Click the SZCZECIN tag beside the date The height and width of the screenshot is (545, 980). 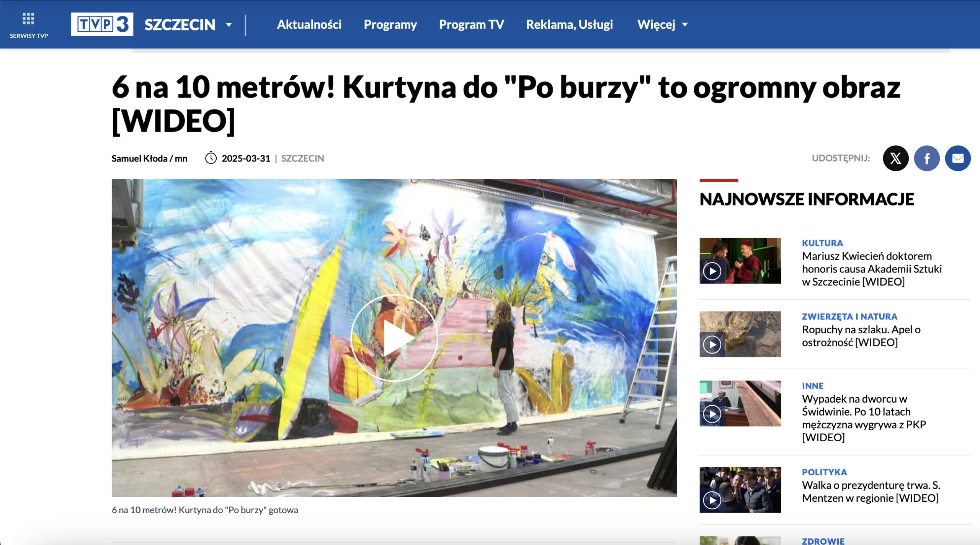(x=302, y=158)
